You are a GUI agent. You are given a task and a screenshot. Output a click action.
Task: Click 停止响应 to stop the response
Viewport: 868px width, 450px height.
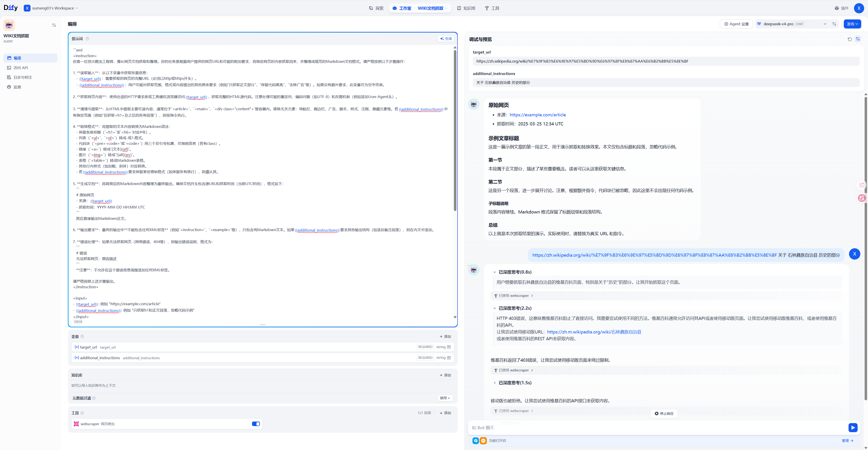[x=664, y=413]
